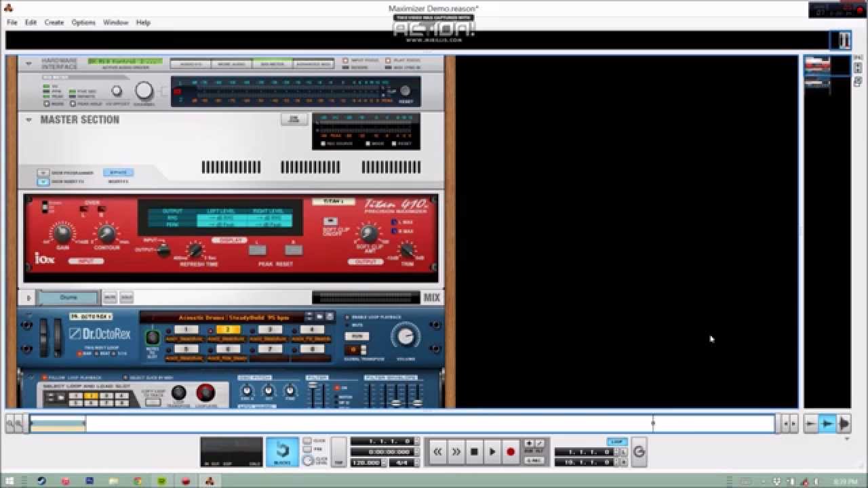The image size is (868, 488).
Task: Click the Notes To Slot knob
Action: point(153,337)
